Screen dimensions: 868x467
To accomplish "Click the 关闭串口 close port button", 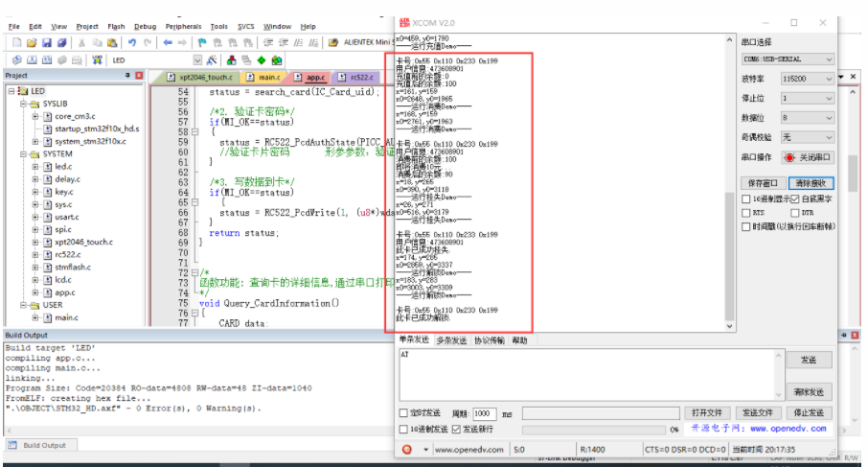I will 808,157.
